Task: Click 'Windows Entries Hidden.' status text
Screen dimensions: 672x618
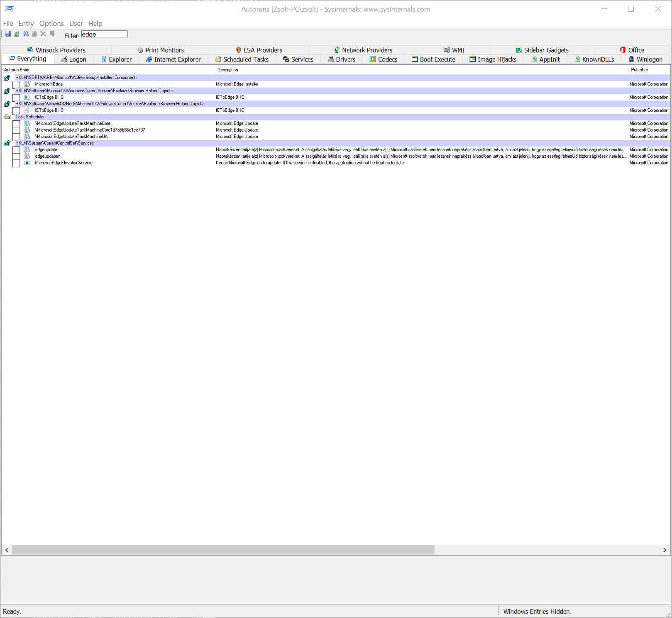Action: click(538, 611)
